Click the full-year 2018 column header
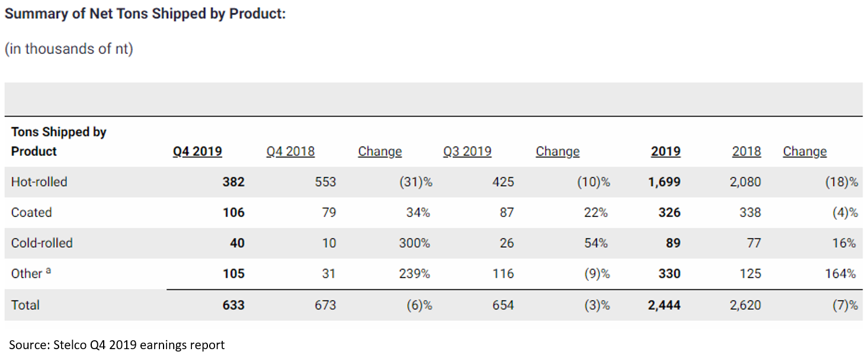 [746, 152]
